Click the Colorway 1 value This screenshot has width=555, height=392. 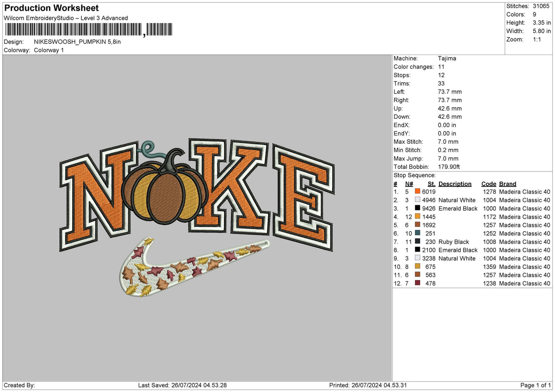49,50
